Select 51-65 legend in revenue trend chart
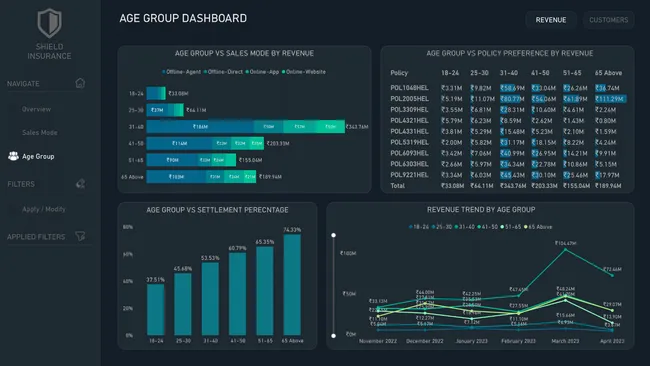Screen dimensions: 650x366 (x=511, y=227)
